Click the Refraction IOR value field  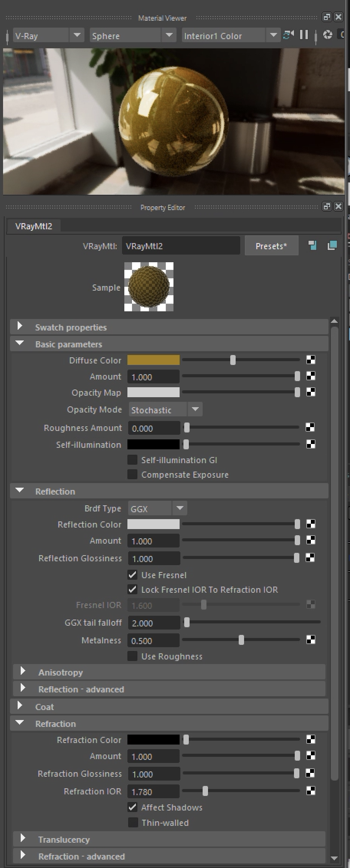(153, 791)
